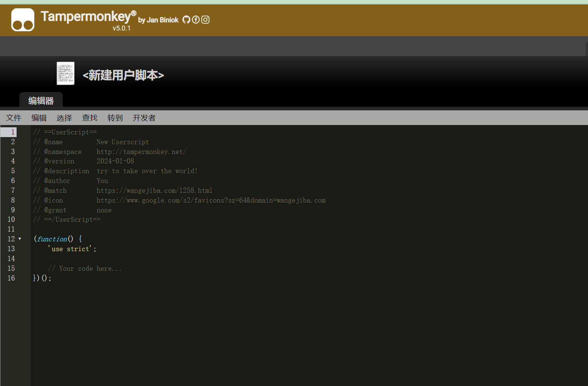Screen dimensions: 588x386
Task: Click the Tampermonkey monkey logo
Action: tap(23, 20)
